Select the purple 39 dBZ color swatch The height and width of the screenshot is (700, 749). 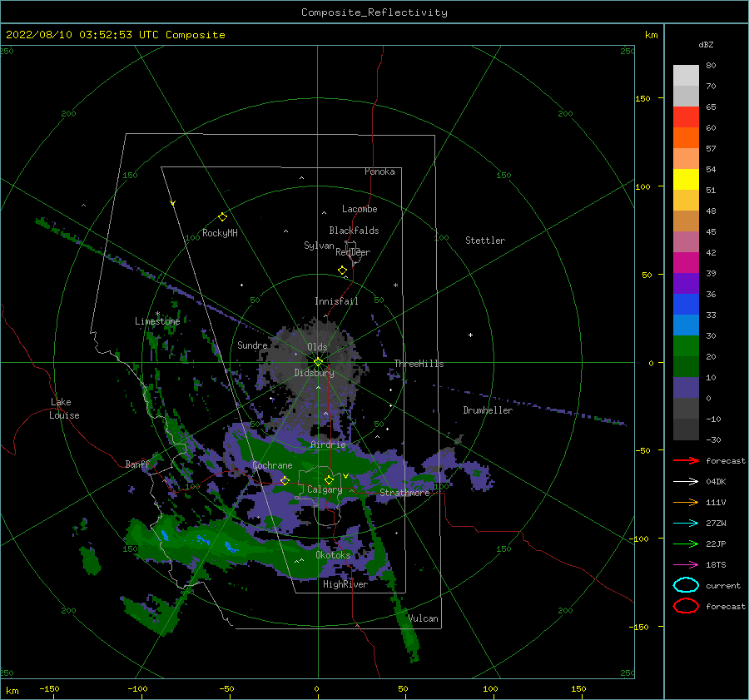tap(686, 283)
